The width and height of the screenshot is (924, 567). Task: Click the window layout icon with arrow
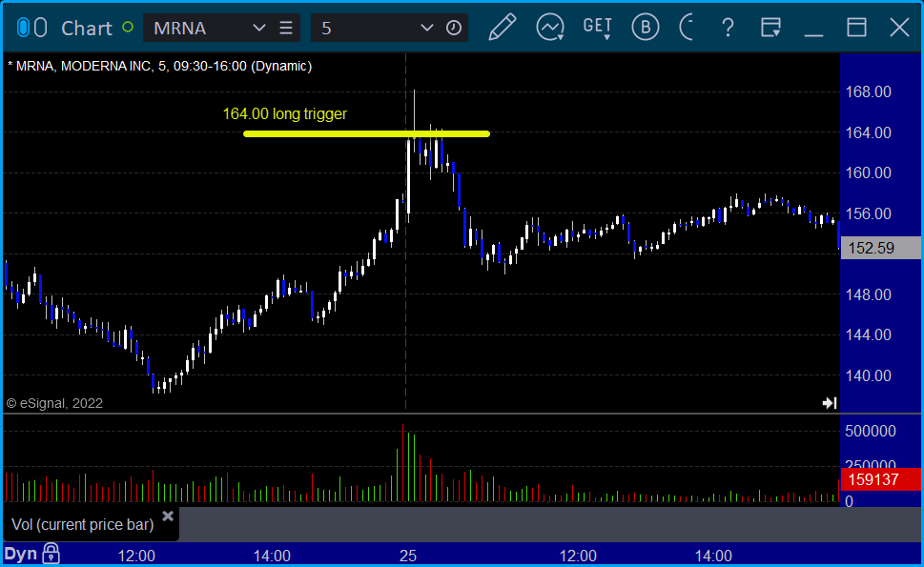coord(770,28)
